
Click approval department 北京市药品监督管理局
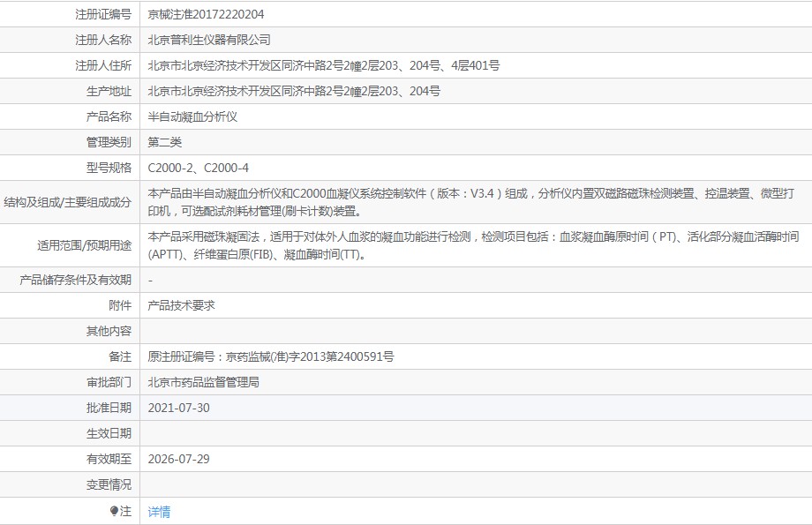click(204, 382)
